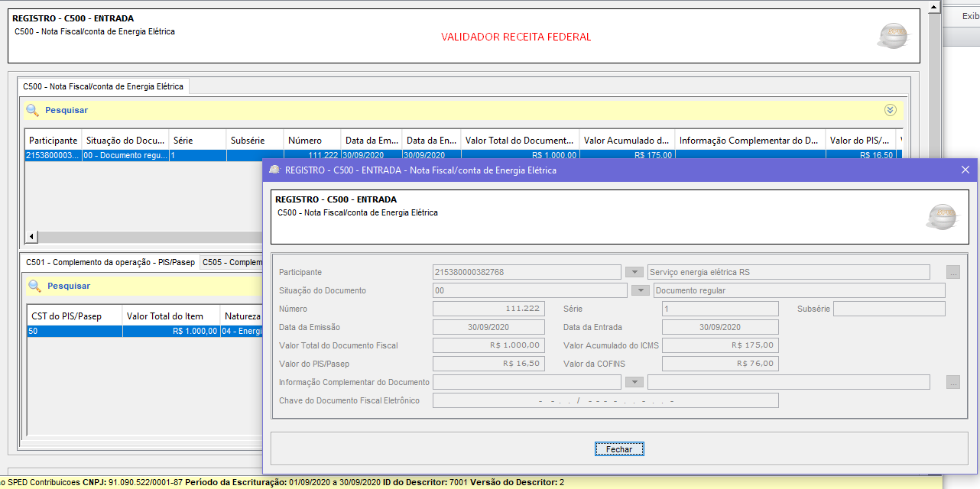Screen dimensions: 980x489
Task: Click the Valor da COFINS field
Action: pyautogui.click(x=719, y=364)
